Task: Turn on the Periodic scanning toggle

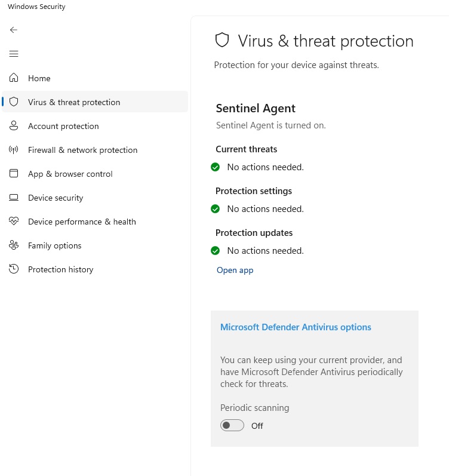Action: click(x=232, y=425)
